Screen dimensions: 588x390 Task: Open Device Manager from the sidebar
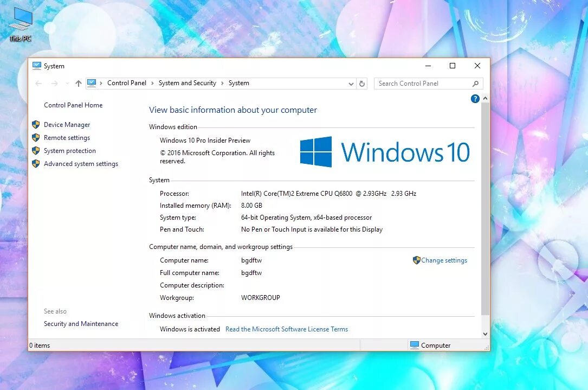click(x=67, y=124)
